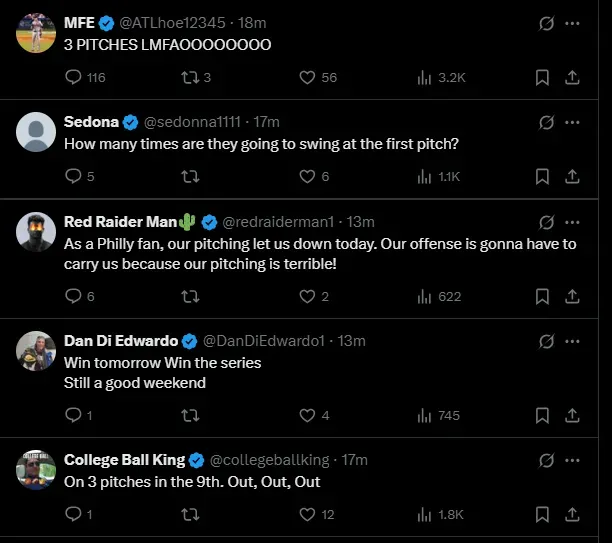Reply to MFE's 3 PITCHES tweet

point(73,77)
